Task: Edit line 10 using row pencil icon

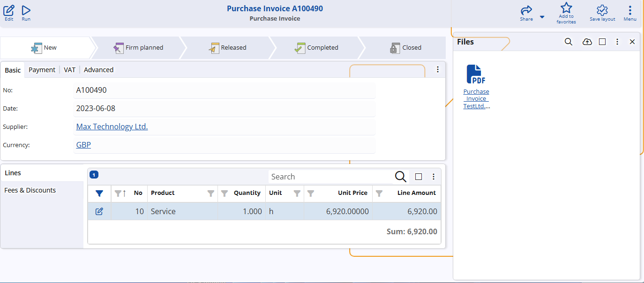Action: pos(99,211)
